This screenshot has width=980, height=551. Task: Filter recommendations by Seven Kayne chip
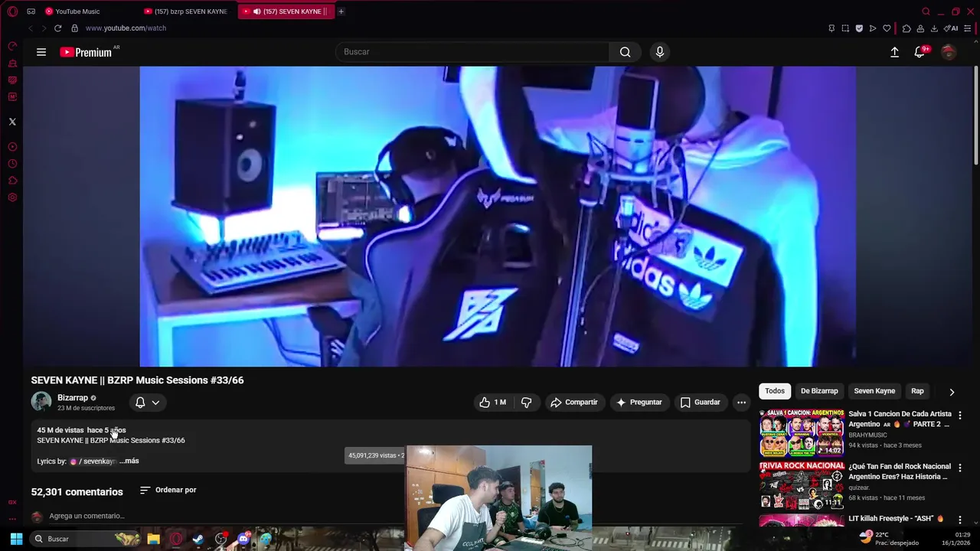coord(874,391)
